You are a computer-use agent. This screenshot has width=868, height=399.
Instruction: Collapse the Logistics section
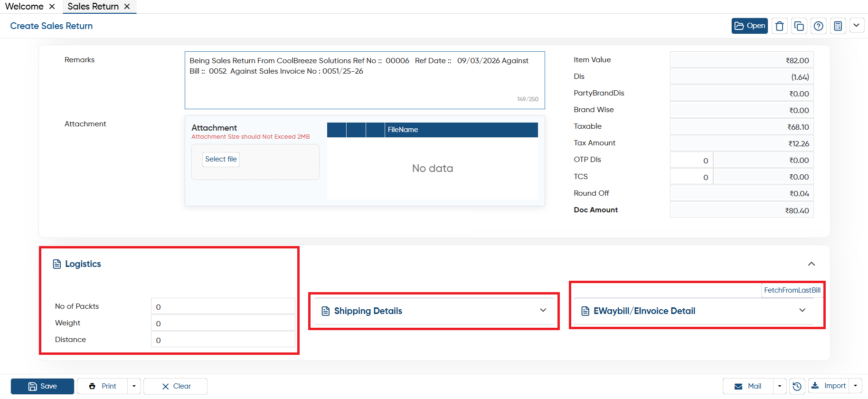pos(811,264)
